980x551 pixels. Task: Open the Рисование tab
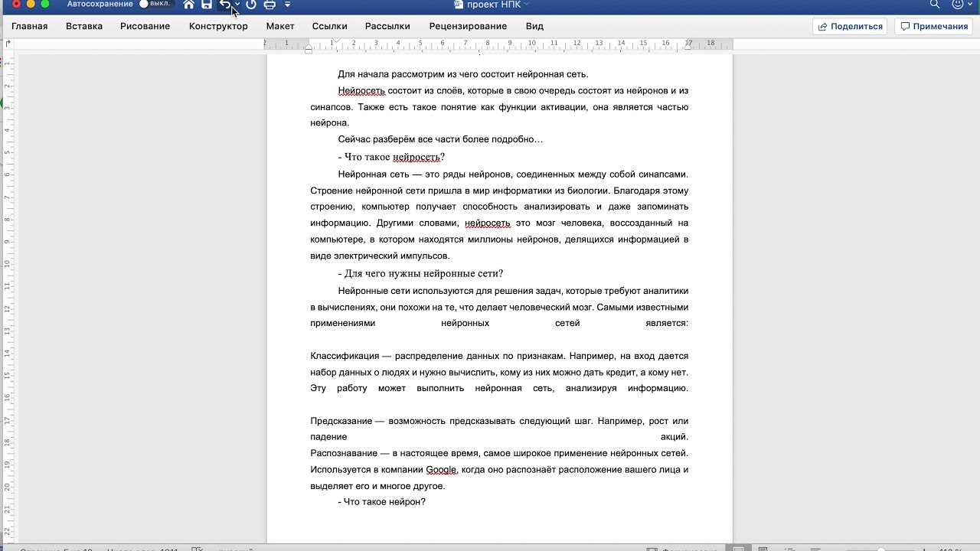(x=145, y=26)
